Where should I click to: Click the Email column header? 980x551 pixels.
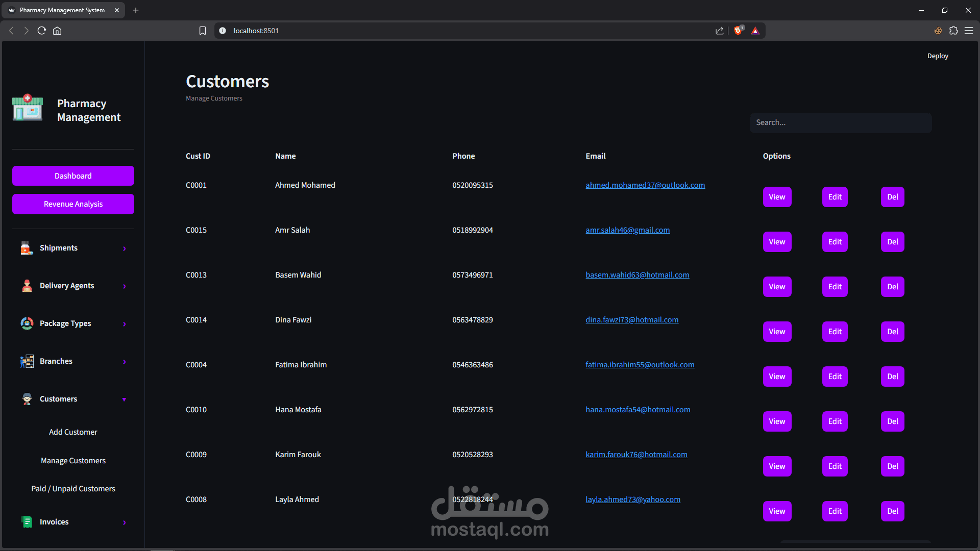pyautogui.click(x=596, y=156)
